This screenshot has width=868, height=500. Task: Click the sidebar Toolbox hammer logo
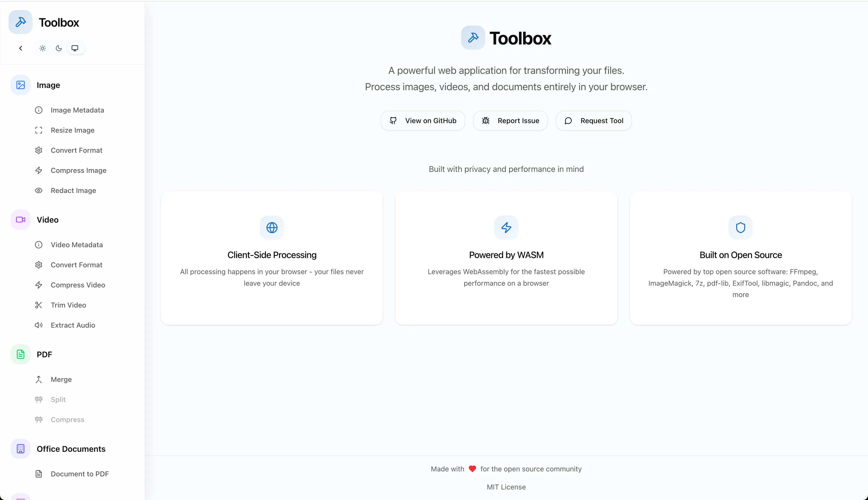click(21, 22)
